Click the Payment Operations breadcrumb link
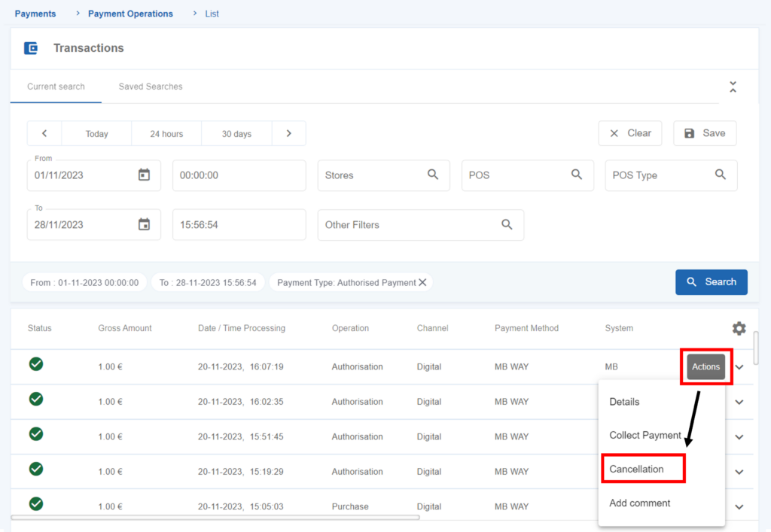 coord(130,14)
